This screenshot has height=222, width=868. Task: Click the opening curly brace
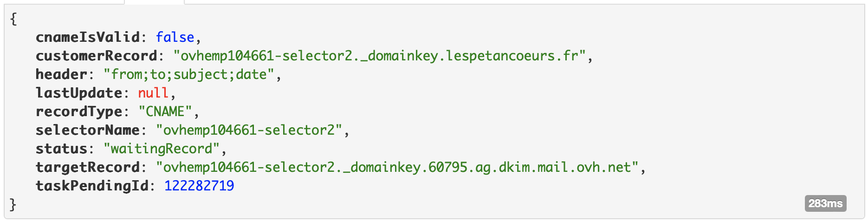[x=13, y=19]
